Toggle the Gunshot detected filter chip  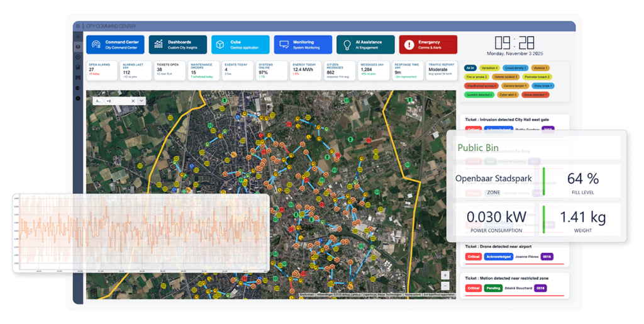pos(479,94)
